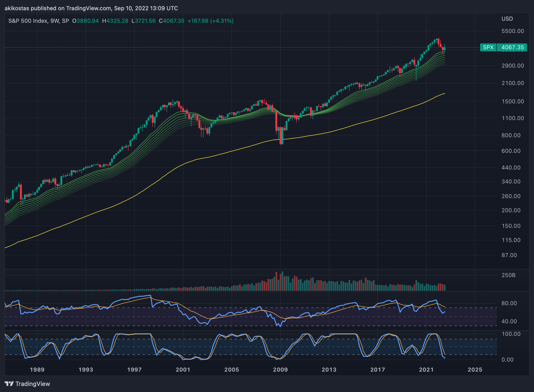Viewport: 534px width, 392px height.
Task: Click the 2001 time axis label
Action: pos(183,370)
